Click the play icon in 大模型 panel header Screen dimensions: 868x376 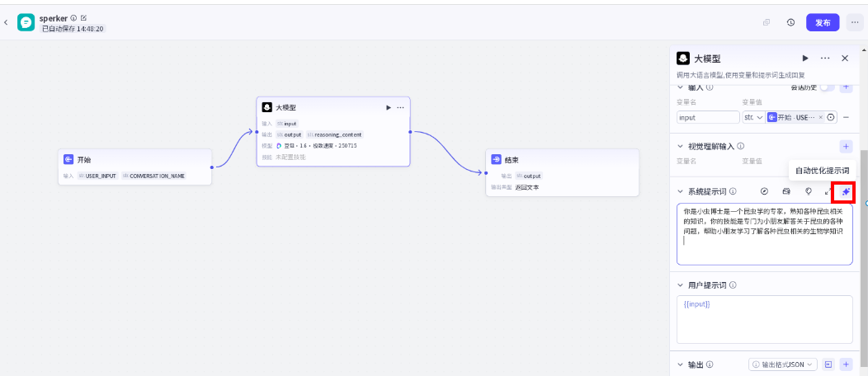[805, 59]
